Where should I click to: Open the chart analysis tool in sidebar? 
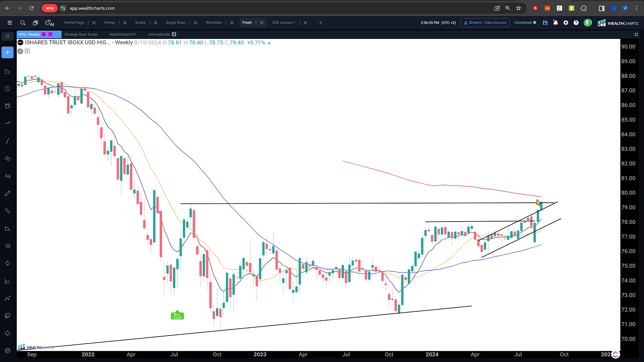coord(7,281)
